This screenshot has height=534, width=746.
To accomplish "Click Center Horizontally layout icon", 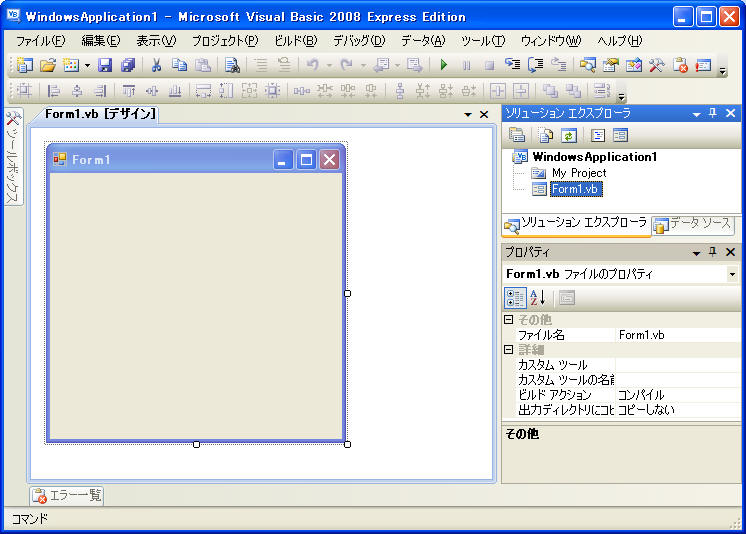I will 498,90.
